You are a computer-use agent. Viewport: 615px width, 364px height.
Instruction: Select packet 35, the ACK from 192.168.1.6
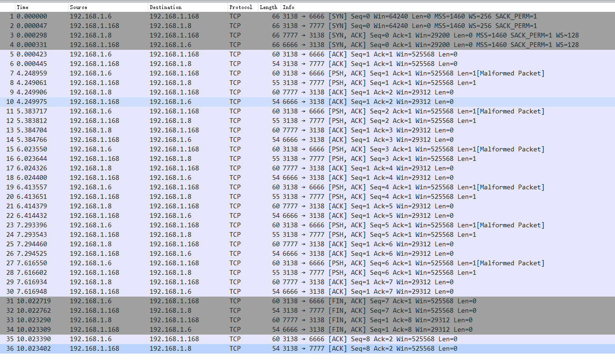[190, 338]
